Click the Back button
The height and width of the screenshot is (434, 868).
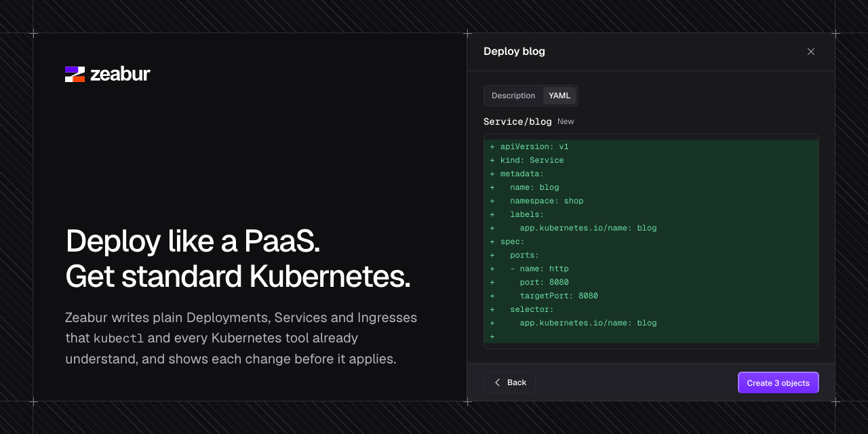coord(509,382)
